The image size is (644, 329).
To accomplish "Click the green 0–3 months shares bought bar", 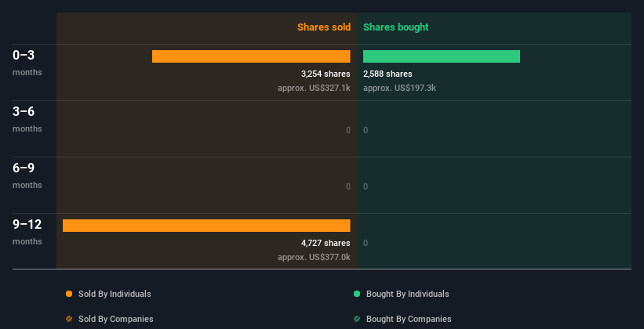I will pyautogui.click(x=442, y=56).
